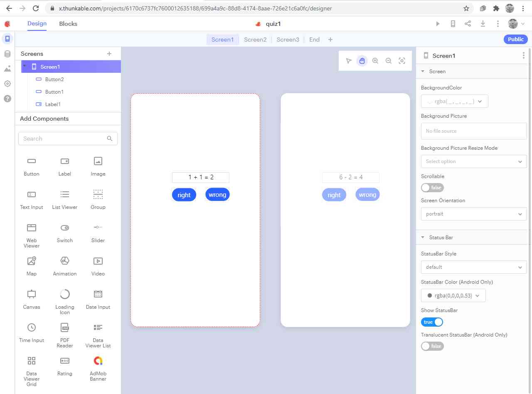Turn off Show StatusBar toggle
Screen dimensions: 532x394
tap(432, 322)
